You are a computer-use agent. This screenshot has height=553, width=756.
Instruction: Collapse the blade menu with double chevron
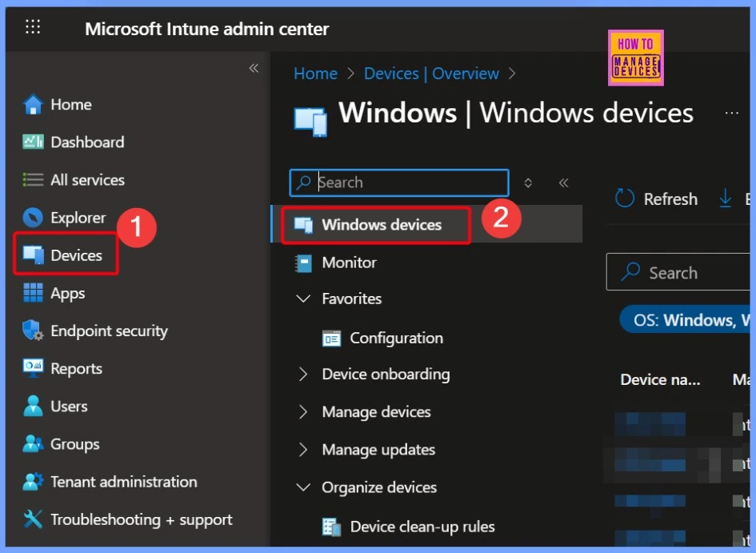[564, 182]
